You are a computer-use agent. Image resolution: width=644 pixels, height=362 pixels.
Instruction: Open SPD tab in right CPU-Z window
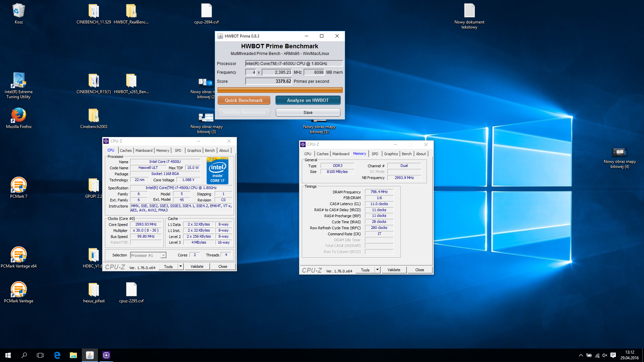tap(375, 154)
